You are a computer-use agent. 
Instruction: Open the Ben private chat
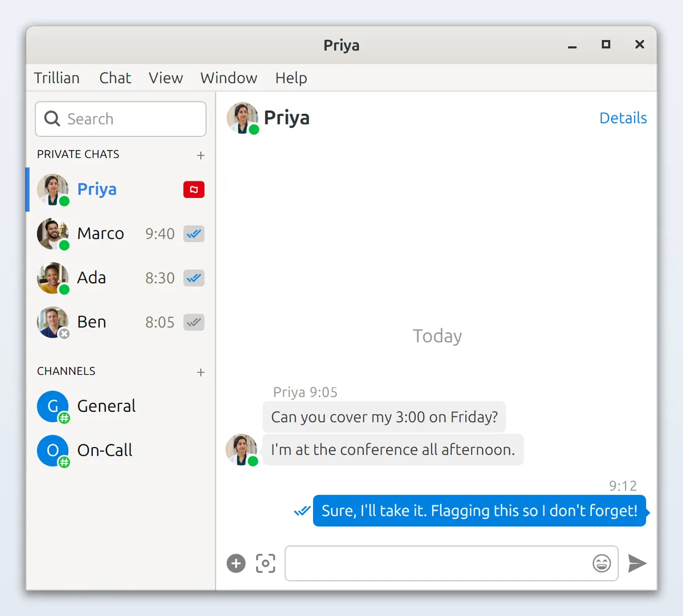click(121, 323)
